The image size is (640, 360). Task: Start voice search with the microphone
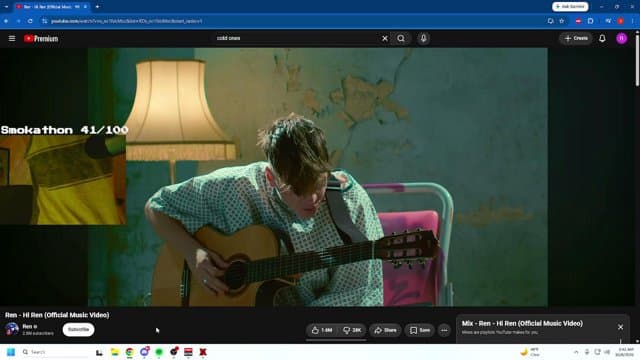(x=423, y=38)
